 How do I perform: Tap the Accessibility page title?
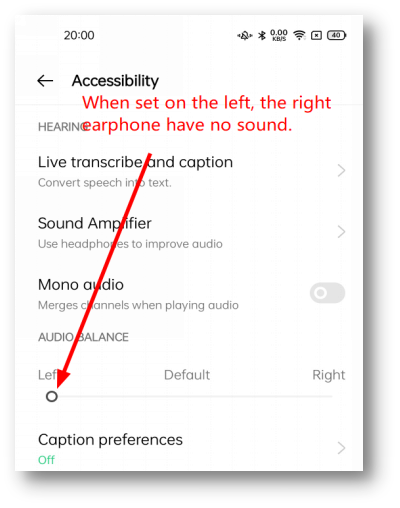pos(115,81)
